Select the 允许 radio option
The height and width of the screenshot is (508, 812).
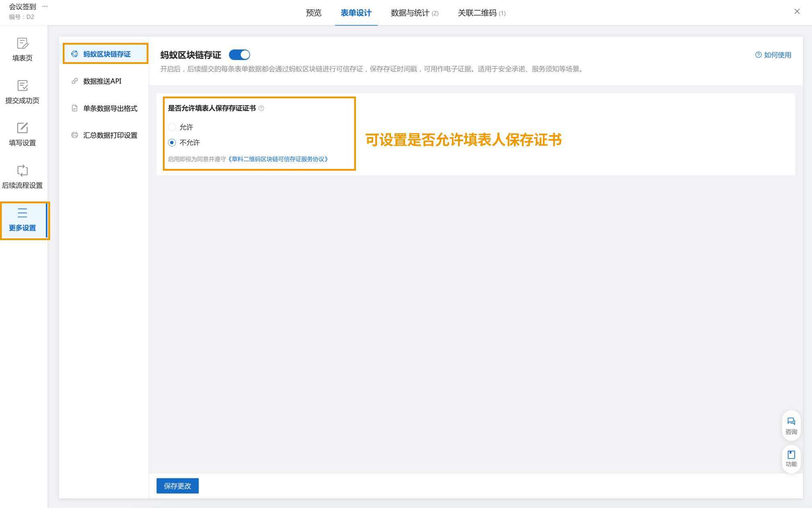tap(172, 127)
